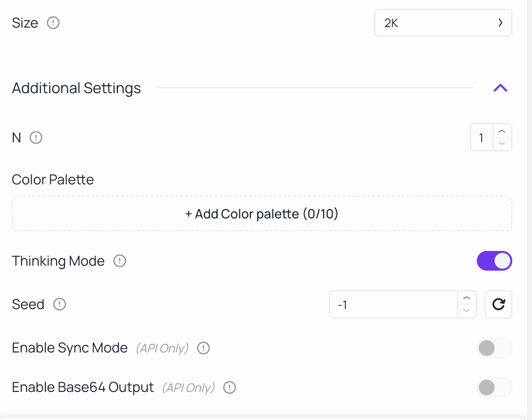This screenshot has height=420, width=532.
Task: Decrement the Seed value with down arrow
Action: [466, 311]
